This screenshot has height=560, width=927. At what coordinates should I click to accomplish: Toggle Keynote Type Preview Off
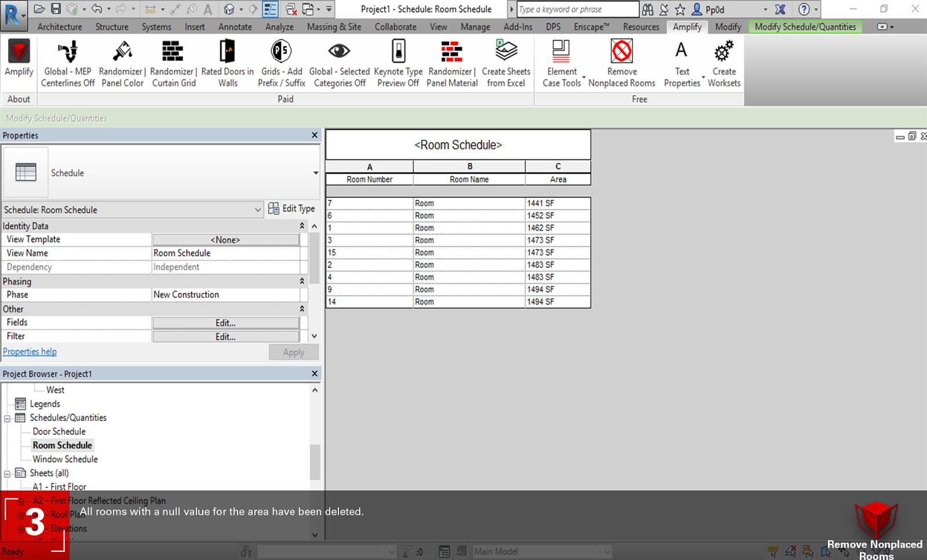point(397,61)
